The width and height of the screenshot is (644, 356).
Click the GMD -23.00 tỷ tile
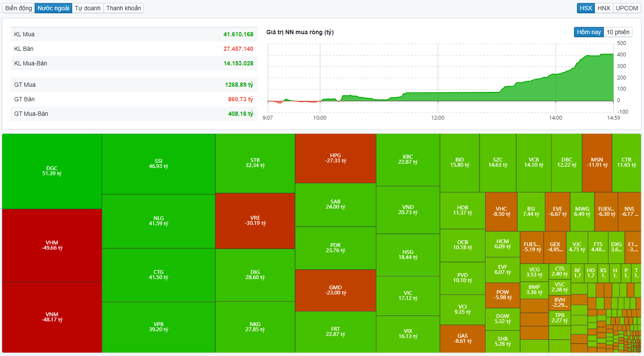[336, 290]
